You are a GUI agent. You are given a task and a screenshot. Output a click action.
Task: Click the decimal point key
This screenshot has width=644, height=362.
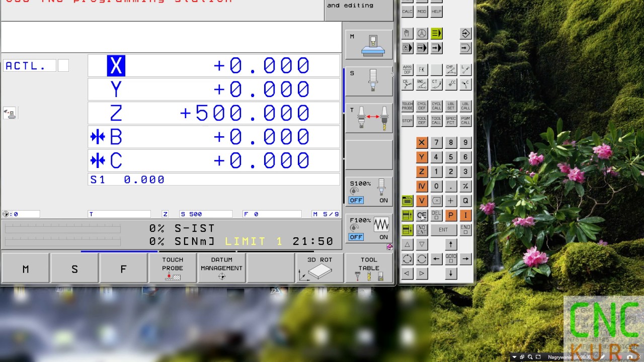click(x=451, y=186)
